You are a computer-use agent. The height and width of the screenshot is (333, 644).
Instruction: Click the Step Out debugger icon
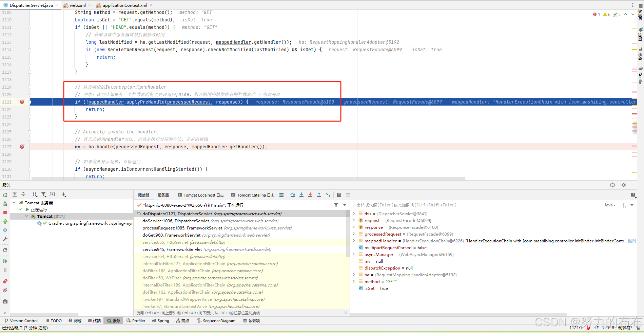click(319, 195)
